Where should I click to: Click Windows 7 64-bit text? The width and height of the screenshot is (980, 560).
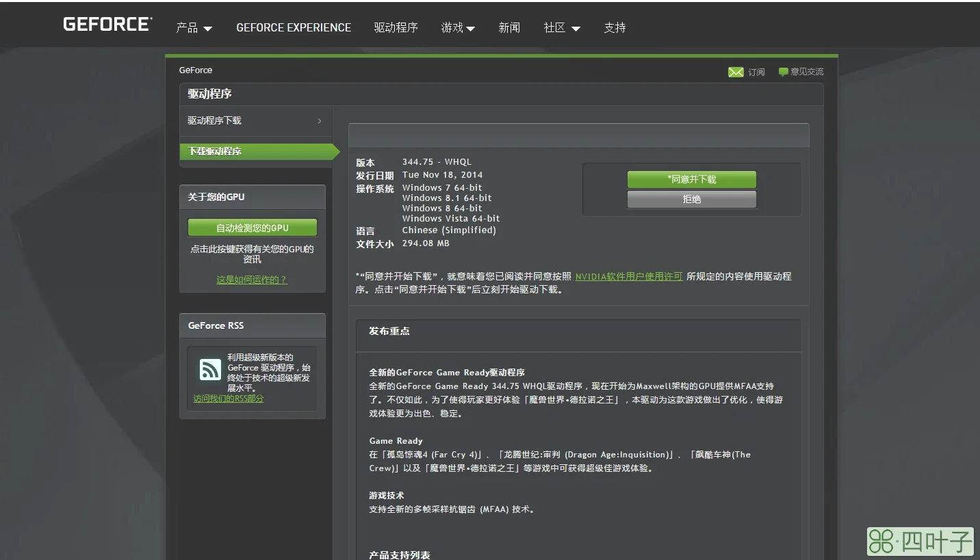point(442,187)
